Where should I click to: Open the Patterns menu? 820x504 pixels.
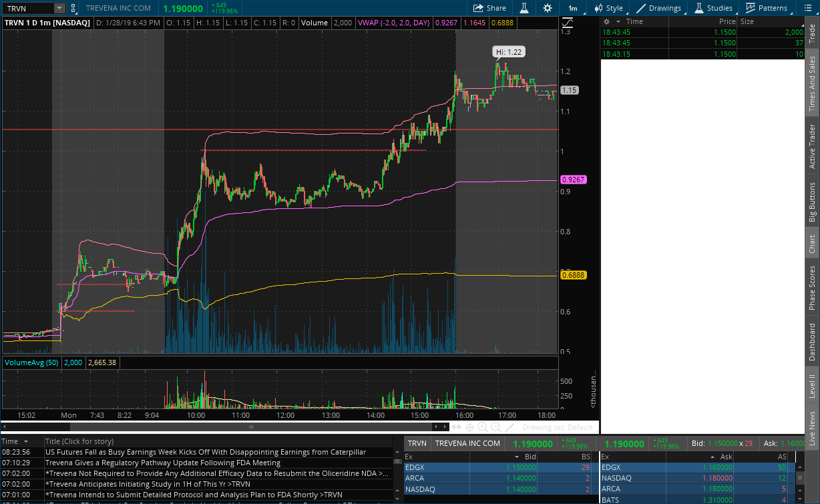point(766,8)
